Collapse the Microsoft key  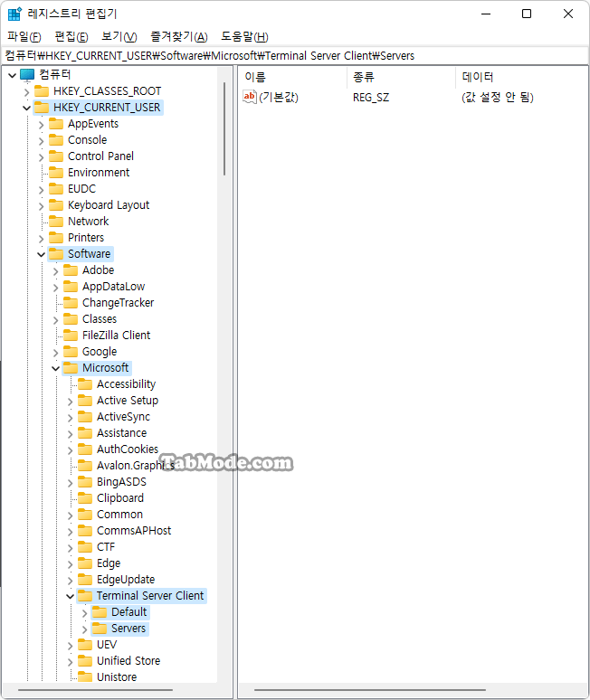(x=55, y=368)
